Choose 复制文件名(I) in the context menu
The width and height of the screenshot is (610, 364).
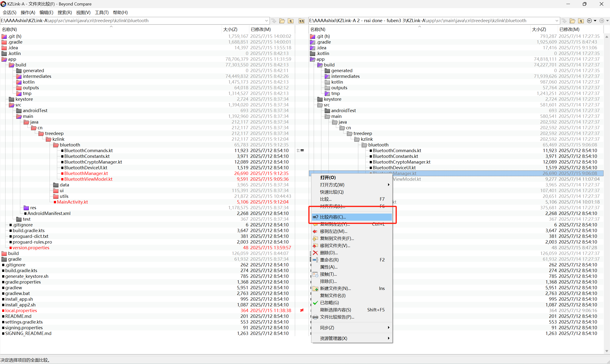(351, 295)
